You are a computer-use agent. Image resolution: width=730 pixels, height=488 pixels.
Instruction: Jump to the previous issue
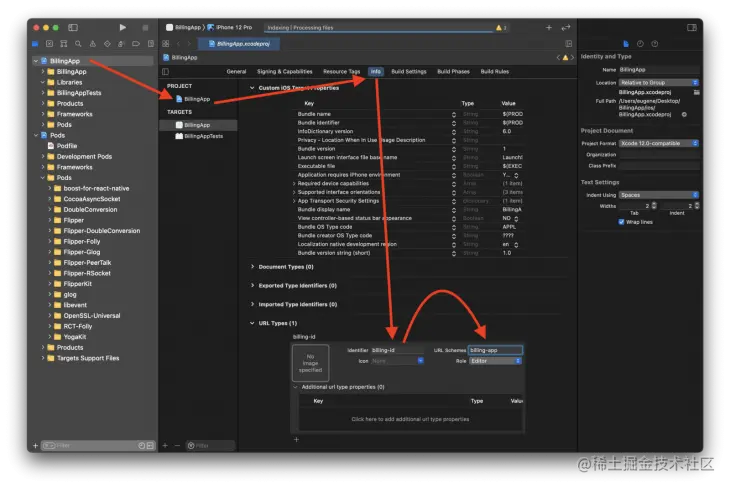tap(558, 57)
